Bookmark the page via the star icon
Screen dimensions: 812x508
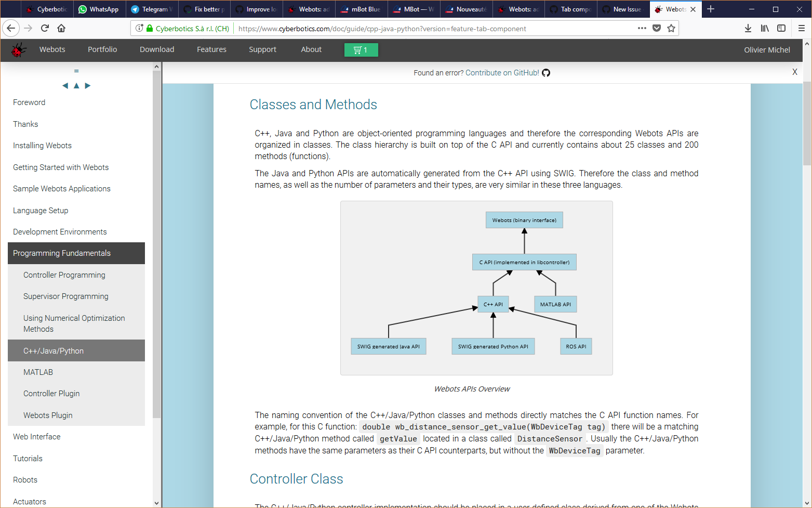point(671,28)
